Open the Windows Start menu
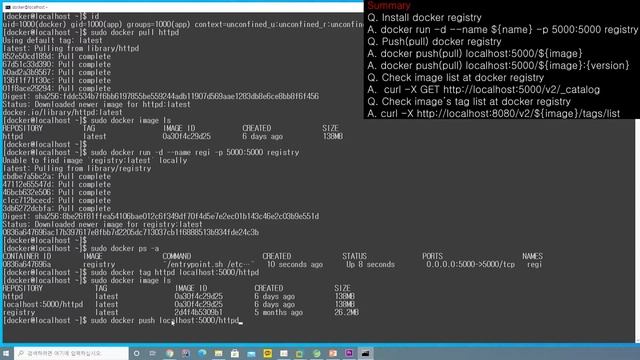The height and width of the screenshot is (360, 640). pyautogui.click(x=6, y=353)
